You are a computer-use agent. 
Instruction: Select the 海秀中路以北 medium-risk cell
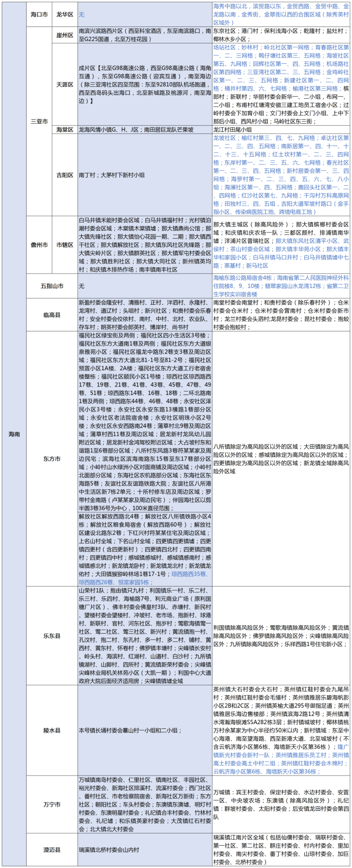281,14
